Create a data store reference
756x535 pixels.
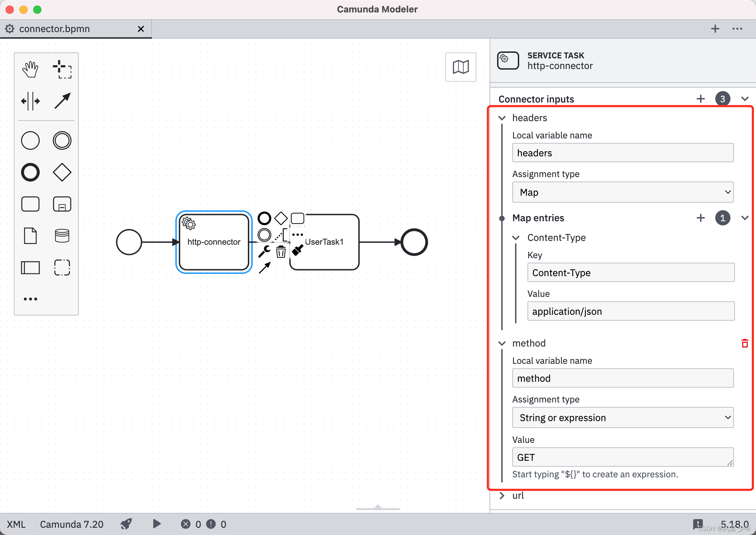(62, 236)
